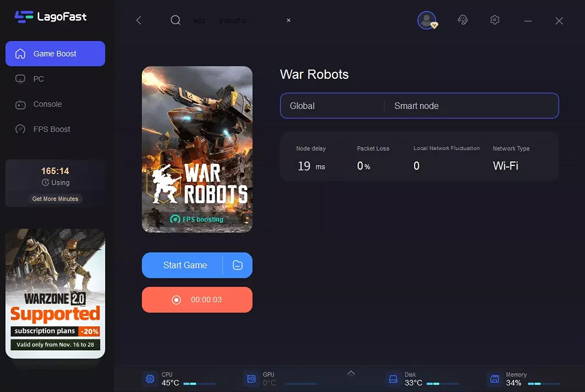The height and width of the screenshot is (392, 585).
Task: Open the Warzone 2.0 Supported banner
Action: point(55,293)
